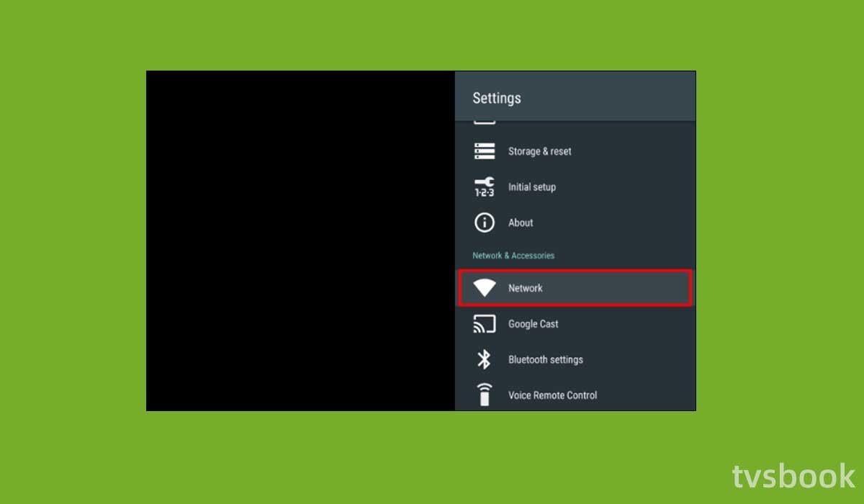This screenshot has width=864, height=504.
Task: Click the Network Wi-Fi icon
Action: coord(485,288)
